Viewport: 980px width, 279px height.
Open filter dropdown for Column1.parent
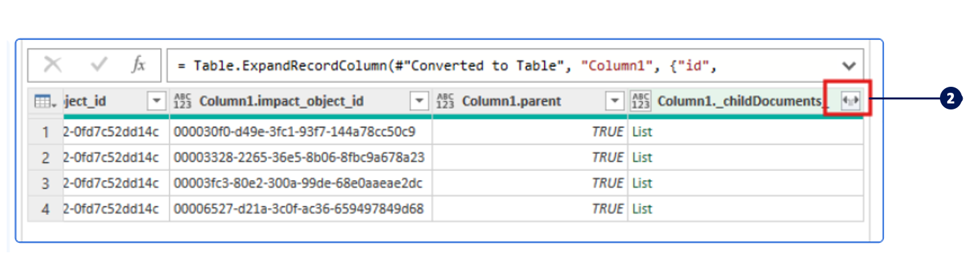point(614,101)
